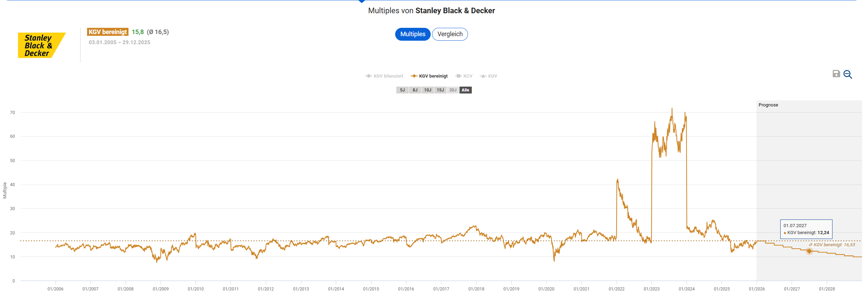Viewport: 868px width, 296px height.
Task: Switch to the Multiples tab
Action: (413, 34)
